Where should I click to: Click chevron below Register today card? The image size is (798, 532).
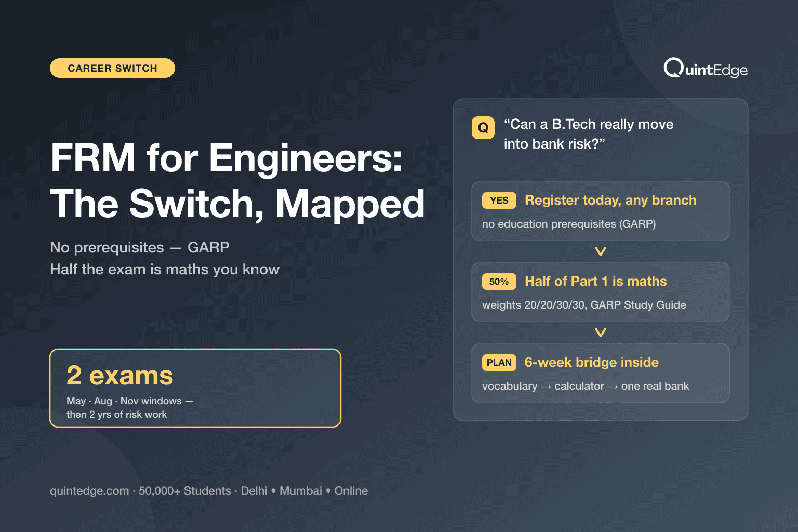pyautogui.click(x=601, y=251)
